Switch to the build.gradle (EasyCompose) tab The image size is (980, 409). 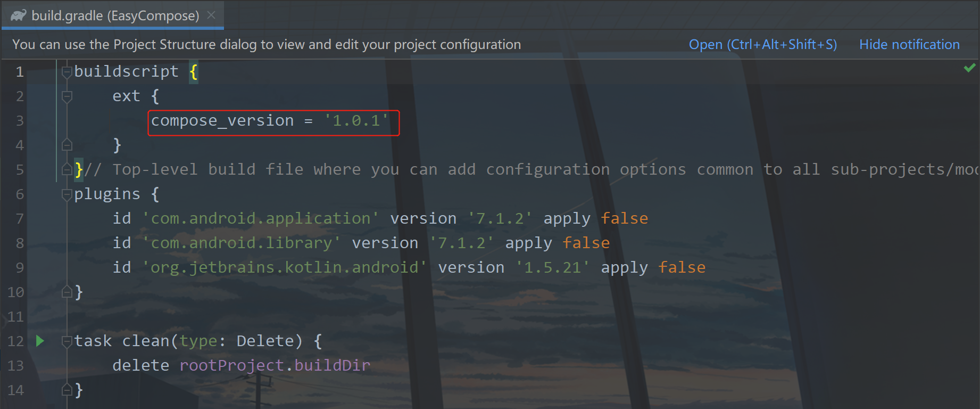(x=113, y=15)
